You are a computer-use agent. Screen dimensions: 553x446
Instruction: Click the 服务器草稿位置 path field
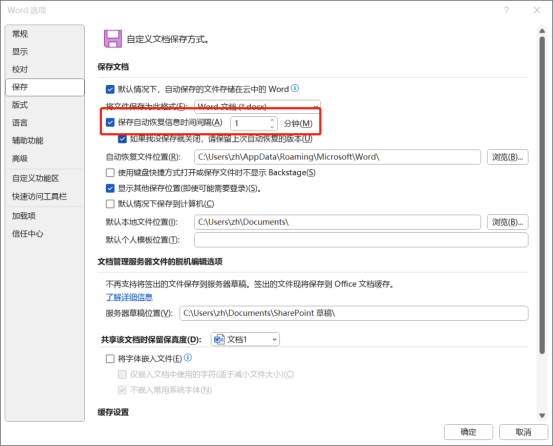click(x=354, y=313)
